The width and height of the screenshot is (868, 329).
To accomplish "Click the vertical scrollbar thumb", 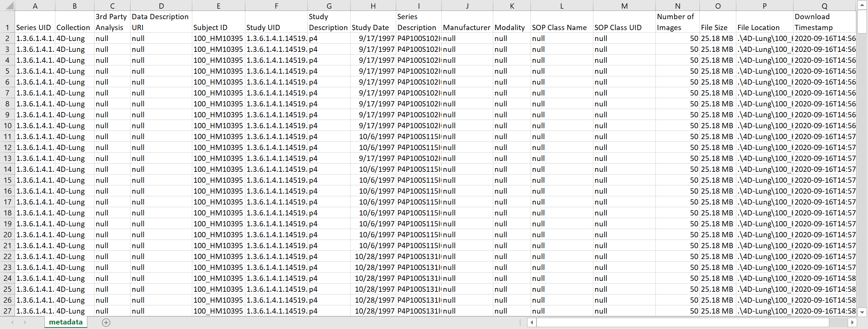I will [x=862, y=22].
